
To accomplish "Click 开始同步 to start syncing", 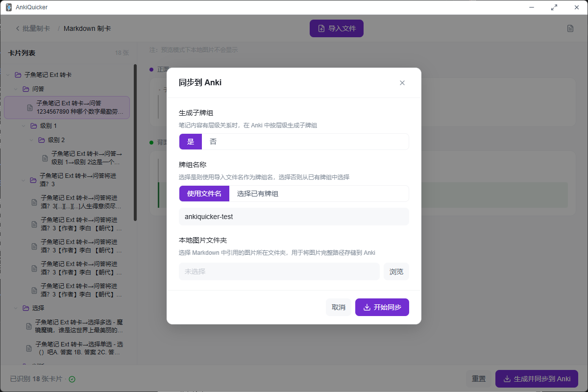I will [382, 307].
